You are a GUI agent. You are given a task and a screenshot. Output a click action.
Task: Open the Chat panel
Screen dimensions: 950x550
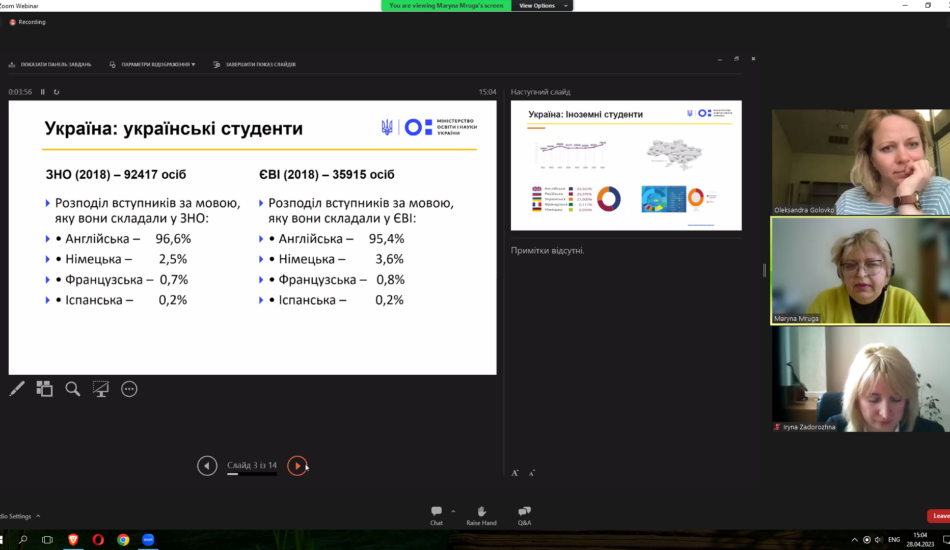click(x=436, y=512)
